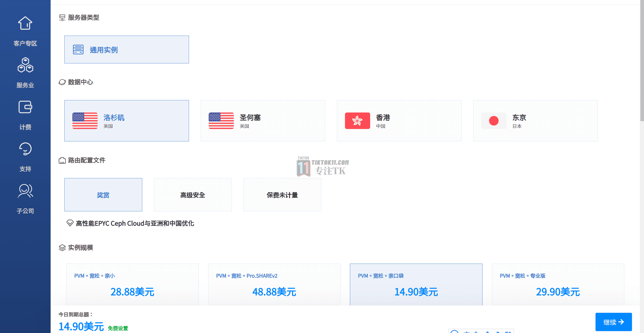Select the 圣何塞 data center

pyautogui.click(x=263, y=120)
